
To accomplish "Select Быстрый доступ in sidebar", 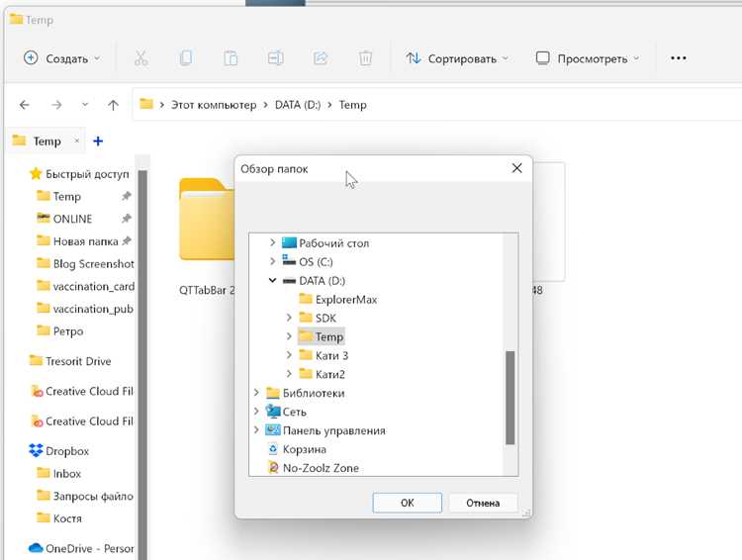I will [78, 174].
